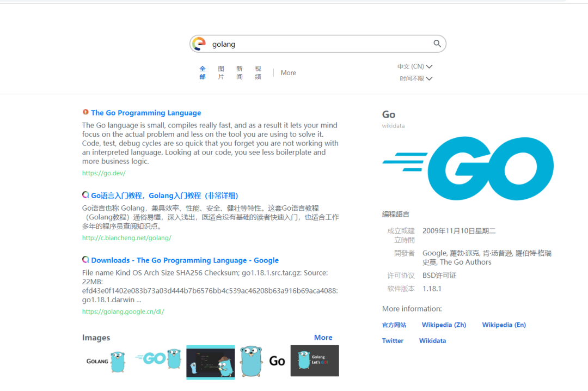Select the 全部 tab
The width and height of the screenshot is (588, 391).
[203, 73]
